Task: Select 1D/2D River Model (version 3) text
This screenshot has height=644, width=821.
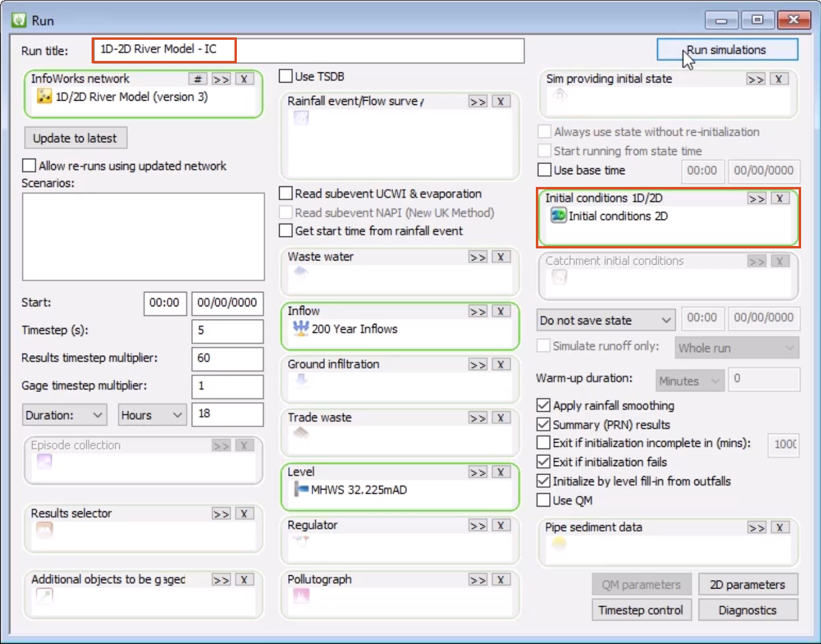Action: click(x=132, y=96)
